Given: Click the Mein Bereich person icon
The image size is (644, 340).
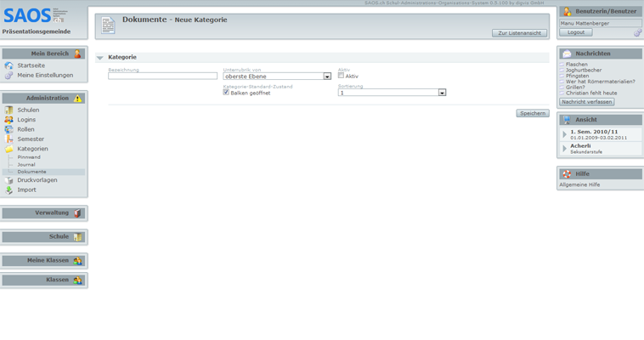Looking at the screenshot, I should (77, 54).
